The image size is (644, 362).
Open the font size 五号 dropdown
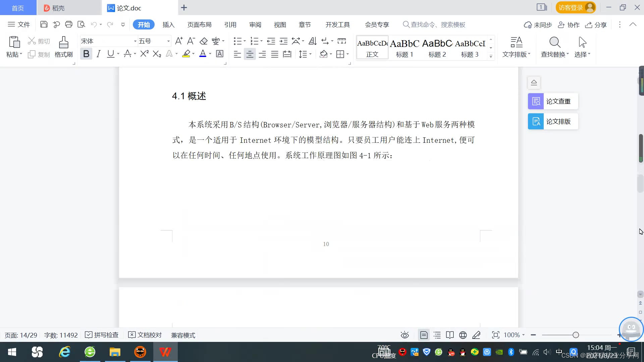(x=168, y=41)
